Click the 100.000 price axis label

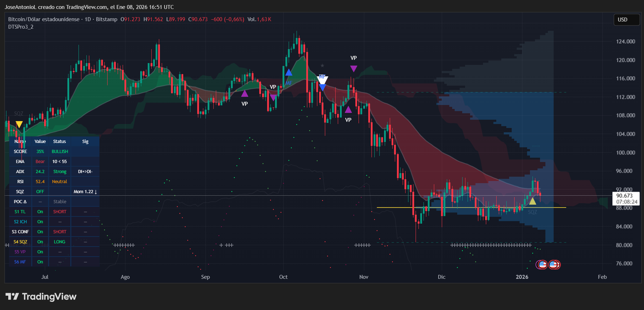[x=625, y=153]
